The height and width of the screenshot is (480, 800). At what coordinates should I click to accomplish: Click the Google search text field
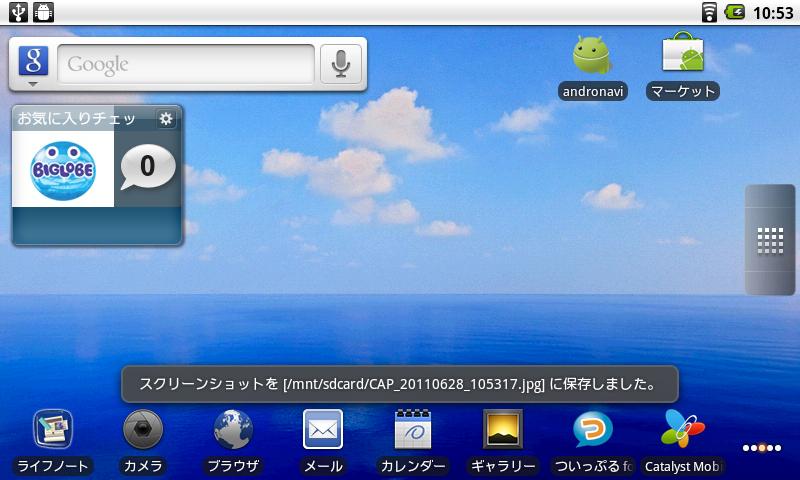point(186,64)
